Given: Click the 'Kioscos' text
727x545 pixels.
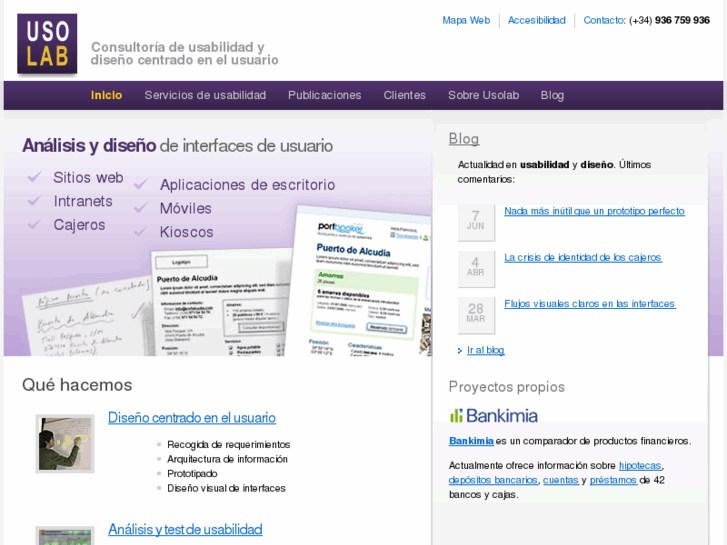Looking at the screenshot, I should (x=186, y=232).
